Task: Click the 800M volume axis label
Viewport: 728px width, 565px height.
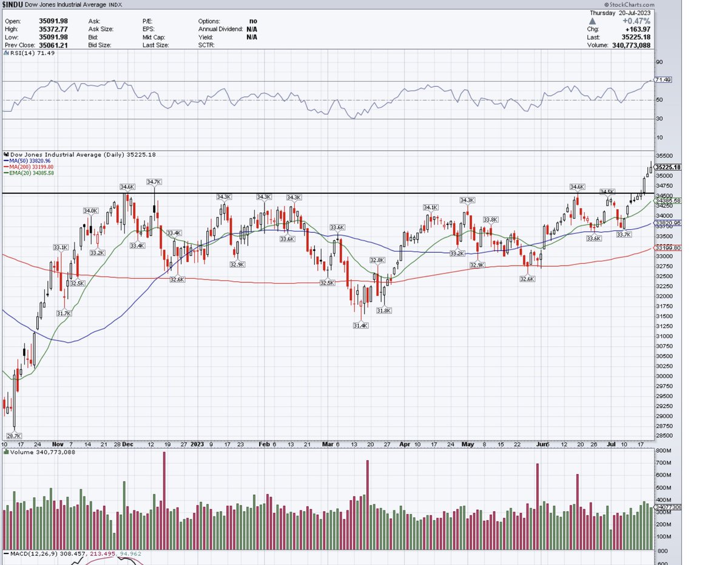Action: pos(662,450)
